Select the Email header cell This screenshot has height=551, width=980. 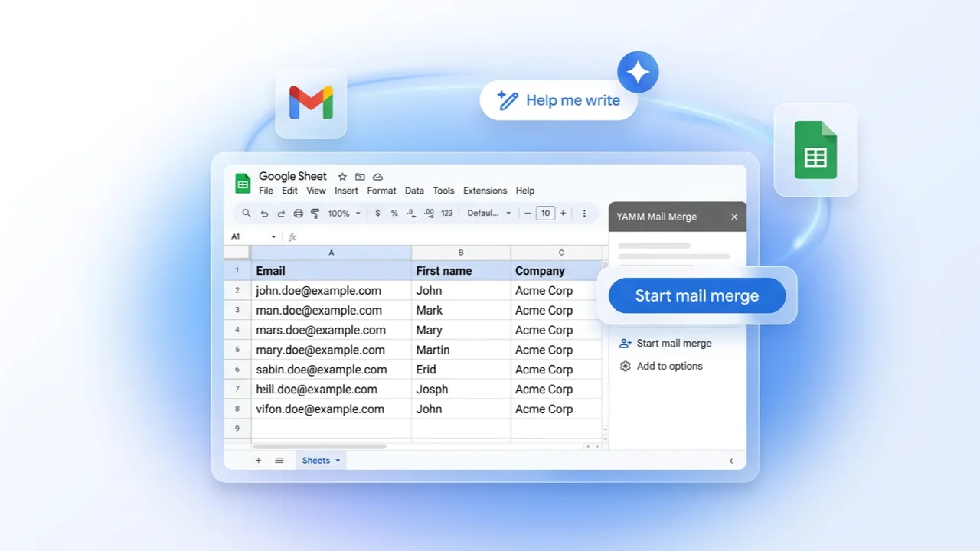point(332,271)
